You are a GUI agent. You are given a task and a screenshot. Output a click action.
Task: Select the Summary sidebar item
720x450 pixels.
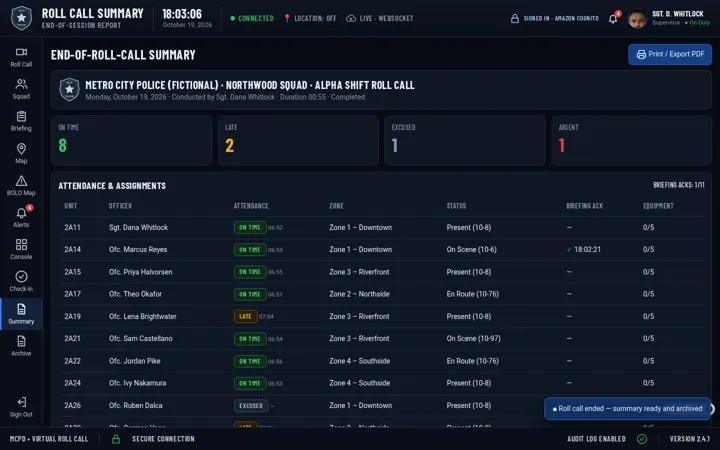[21, 314]
